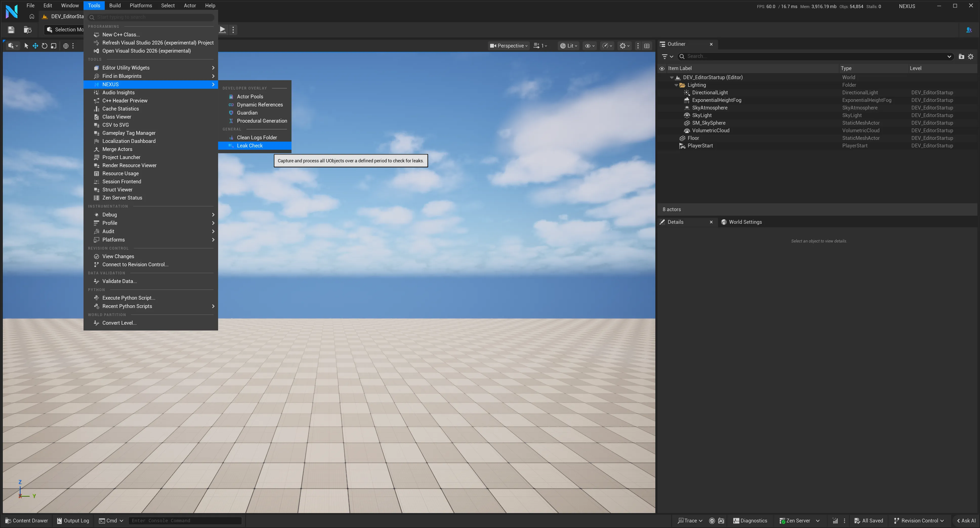980x528 pixels.
Task: Click the save level floppy disk icon
Action: tap(11, 30)
